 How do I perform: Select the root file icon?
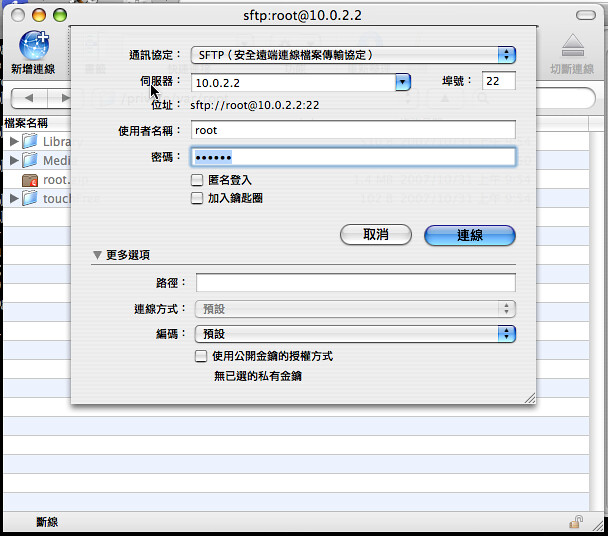tap(30, 180)
